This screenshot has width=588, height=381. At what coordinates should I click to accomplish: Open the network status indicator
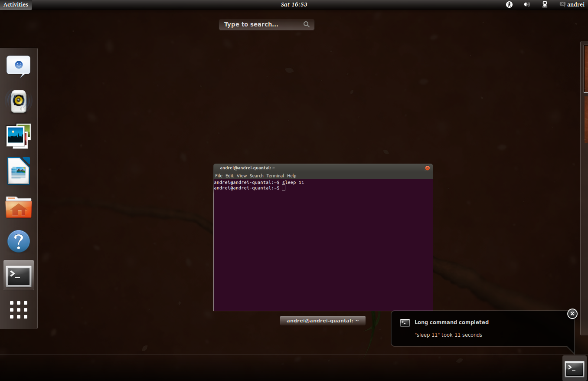tap(544, 5)
